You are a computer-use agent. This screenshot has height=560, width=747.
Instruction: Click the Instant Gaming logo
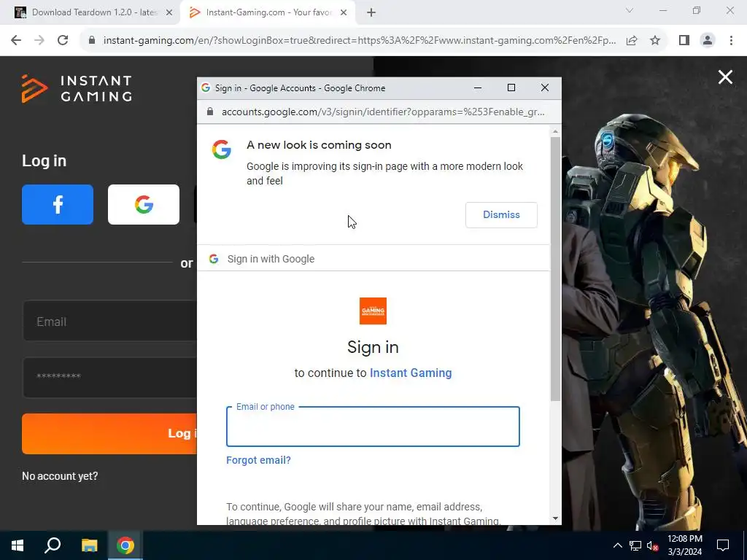[x=77, y=88]
